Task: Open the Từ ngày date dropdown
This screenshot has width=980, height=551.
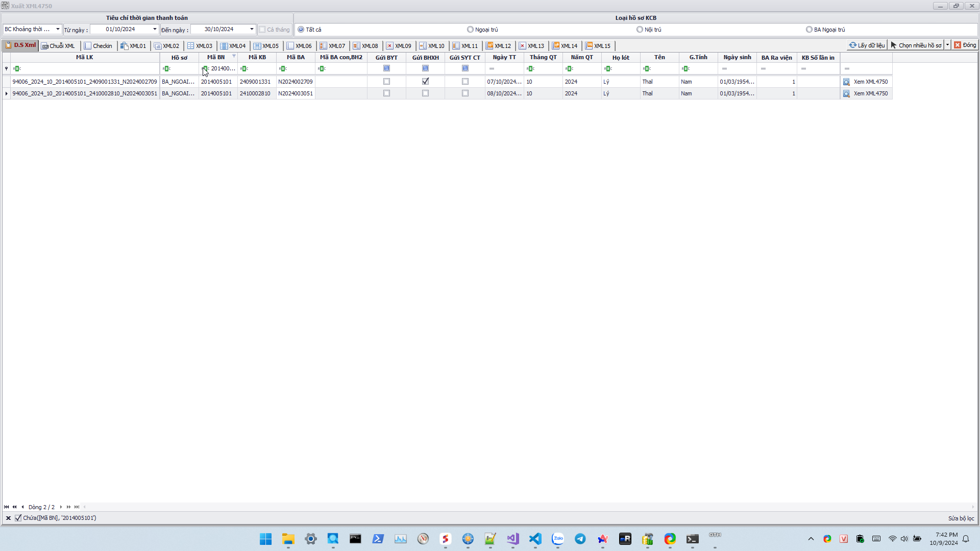Action: tap(155, 29)
